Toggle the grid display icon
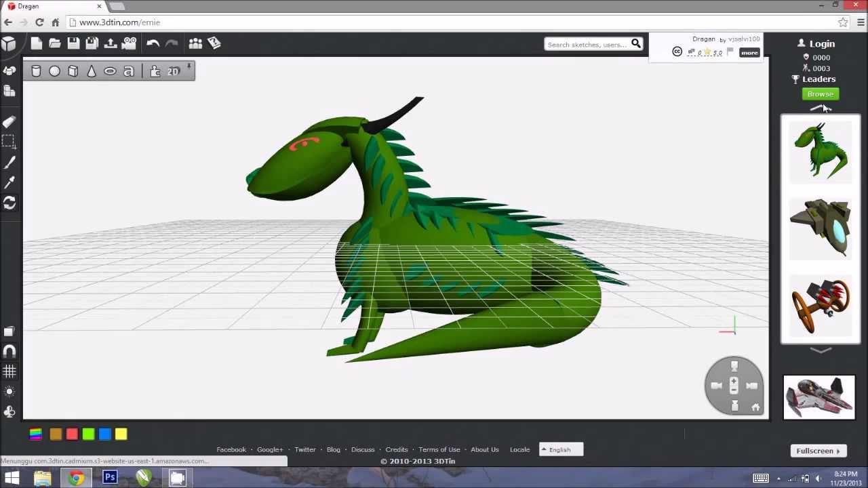This screenshot has height=488, width=868. tap(9, 371)
